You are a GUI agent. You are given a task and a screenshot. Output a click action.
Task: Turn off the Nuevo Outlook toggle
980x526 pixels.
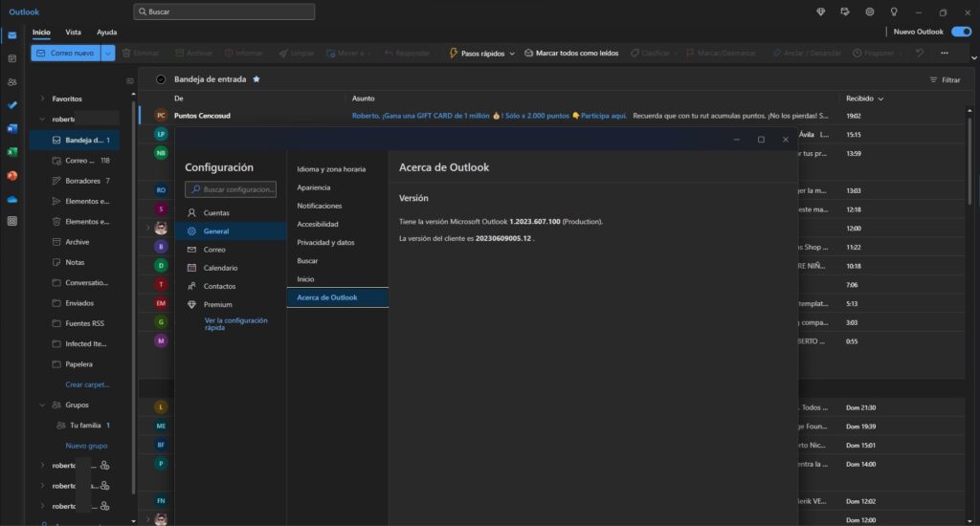[960, 32]
